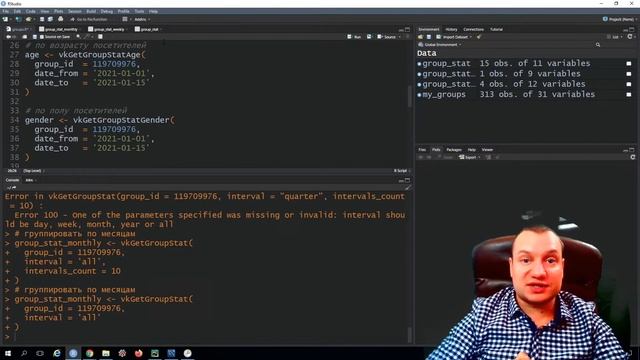This screenshot has height=360, width=640.
Task: Open the workspace panes layout dropdown
Action: tap(126, 19)
